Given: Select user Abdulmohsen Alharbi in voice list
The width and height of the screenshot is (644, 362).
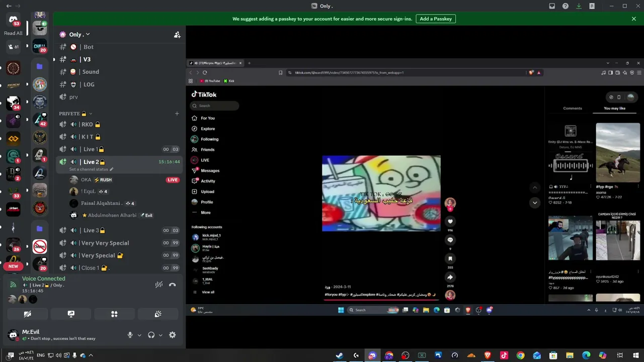Looking at the screenshot, I should pyautogui.click(x=125, y=215).
